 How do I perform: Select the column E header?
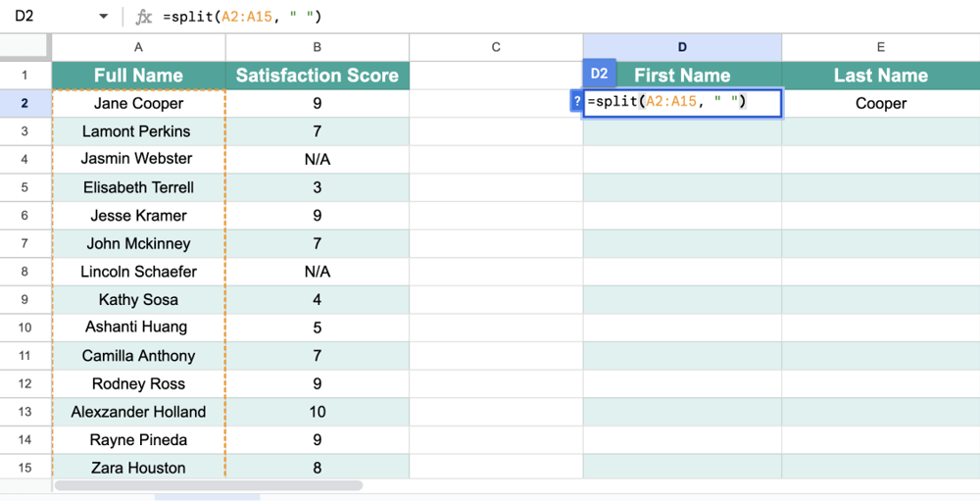click(880, 47)
